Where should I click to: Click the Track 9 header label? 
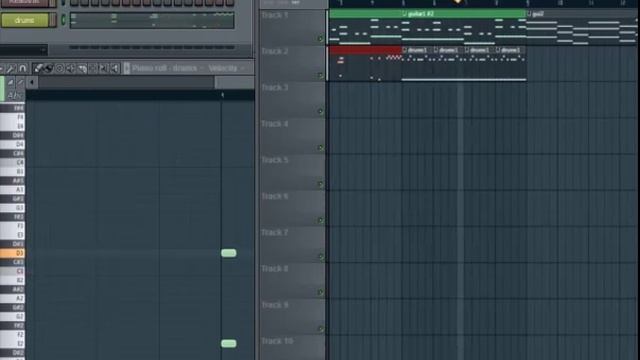pos(275,305)
